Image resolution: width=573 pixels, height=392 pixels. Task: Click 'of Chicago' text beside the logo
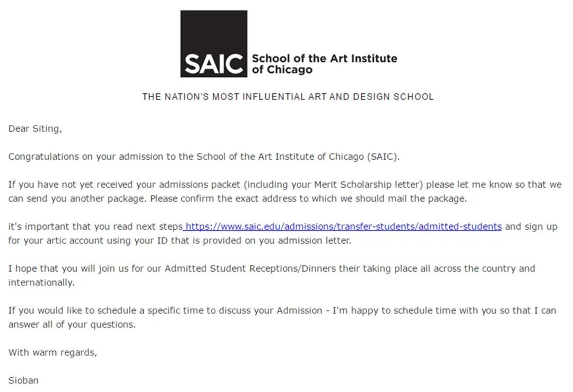282,70
